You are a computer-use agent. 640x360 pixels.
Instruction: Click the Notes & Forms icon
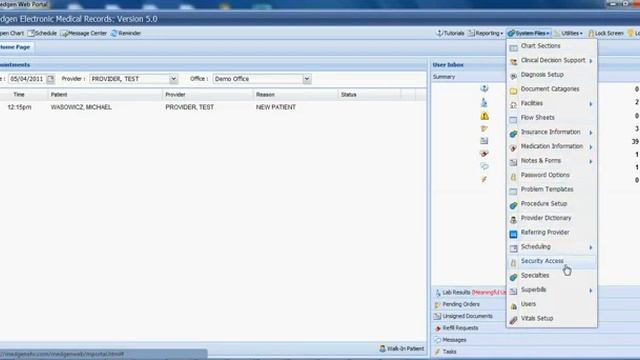[513, 162]
